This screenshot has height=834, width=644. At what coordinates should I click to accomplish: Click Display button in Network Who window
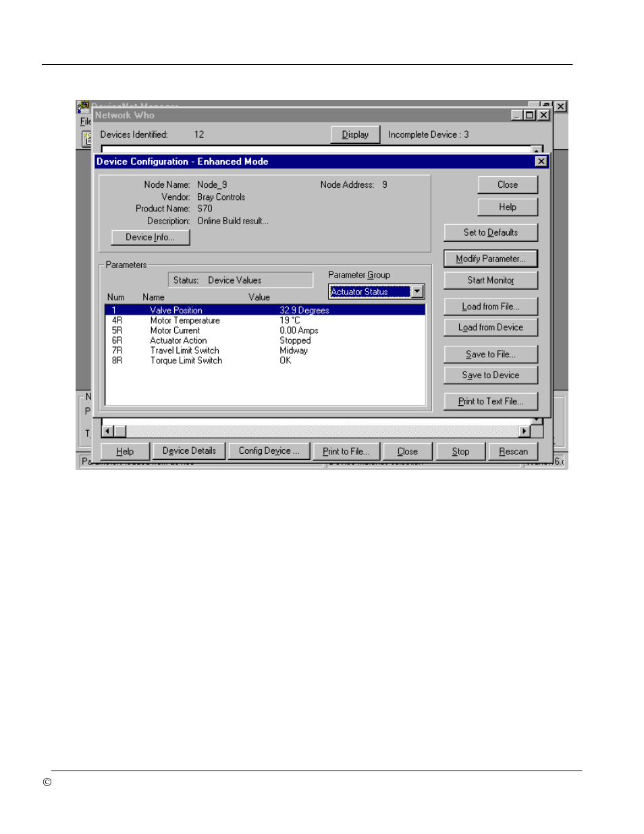pos(355,134)
